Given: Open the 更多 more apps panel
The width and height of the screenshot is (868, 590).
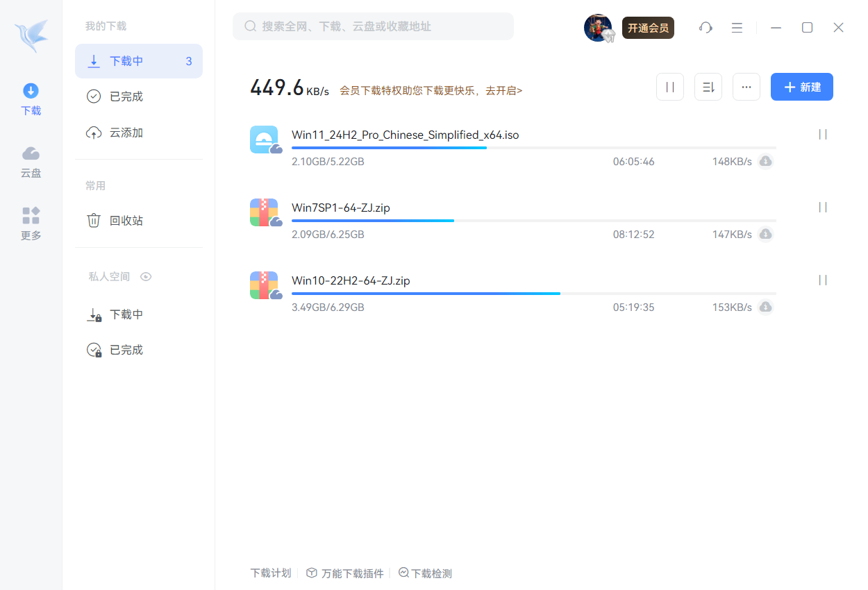Looking at the screenshot, I should tap(31, 224).
